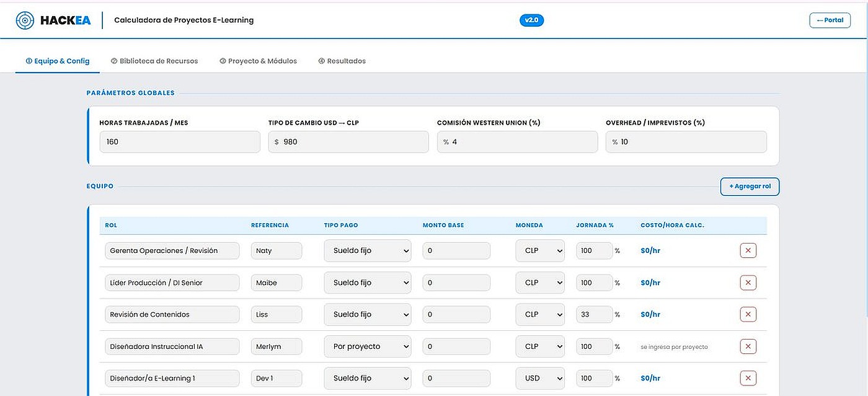Open Tipo Pago dropdown for Liss
The height and width of the screenshot is (396, 868).
click(368, 314)
